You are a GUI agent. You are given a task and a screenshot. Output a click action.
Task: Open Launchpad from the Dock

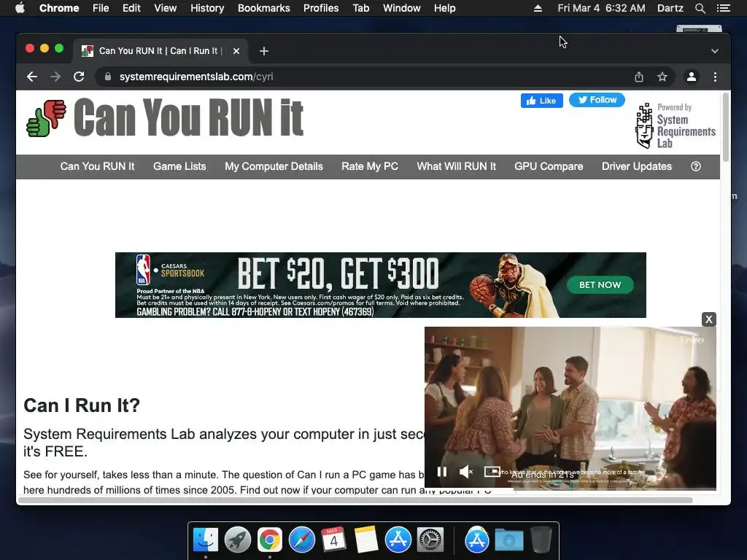[238, 540]
